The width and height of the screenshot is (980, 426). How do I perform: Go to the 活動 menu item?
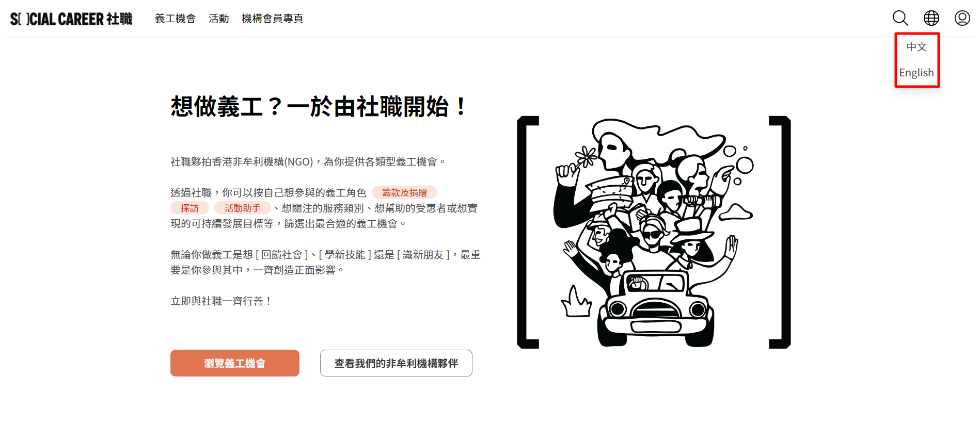coord(218,19)
